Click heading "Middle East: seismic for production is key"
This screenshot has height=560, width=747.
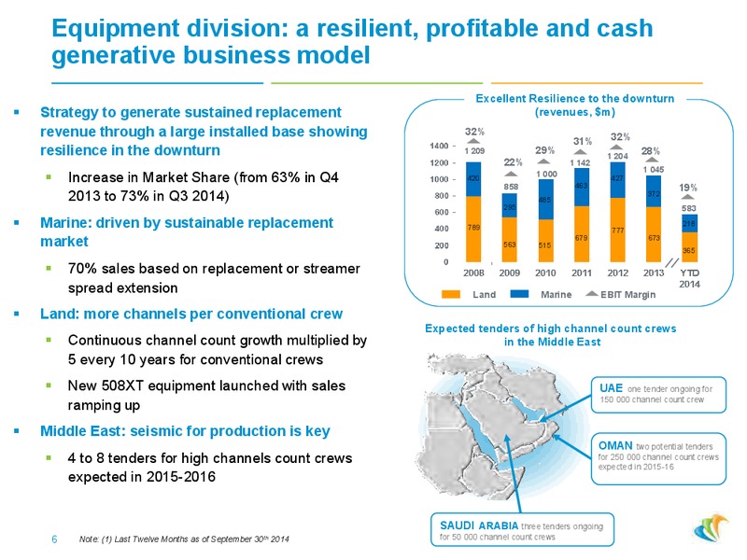coord(185,431)
